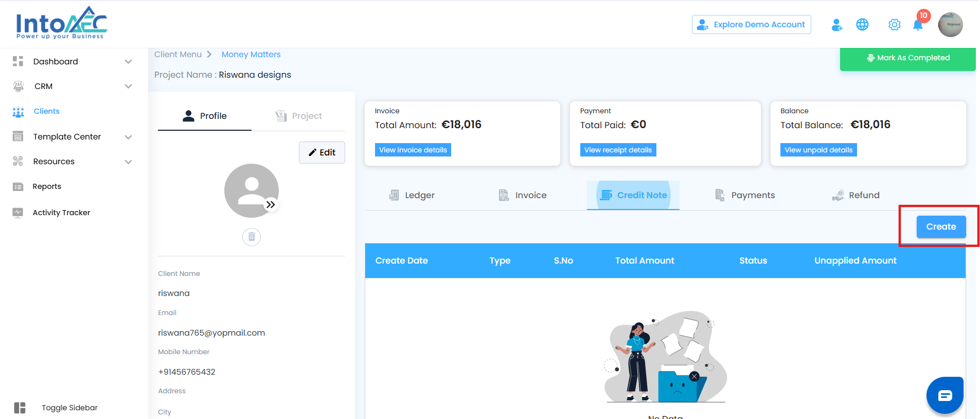Click the Activity Tracker sidebar icon
This screenshot has height=419, width=980.
click(18, 212)
